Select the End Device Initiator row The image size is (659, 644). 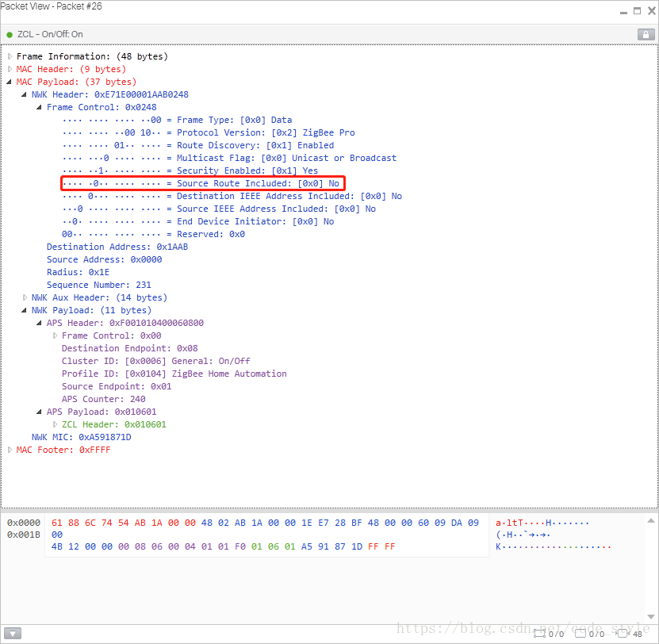[198, 221]
